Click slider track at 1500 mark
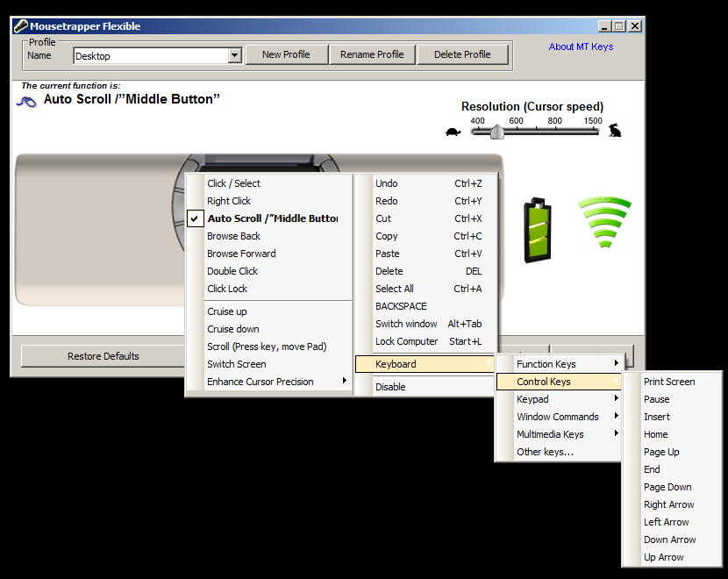The height and width of the screenshot is (579, 728). 593,132
